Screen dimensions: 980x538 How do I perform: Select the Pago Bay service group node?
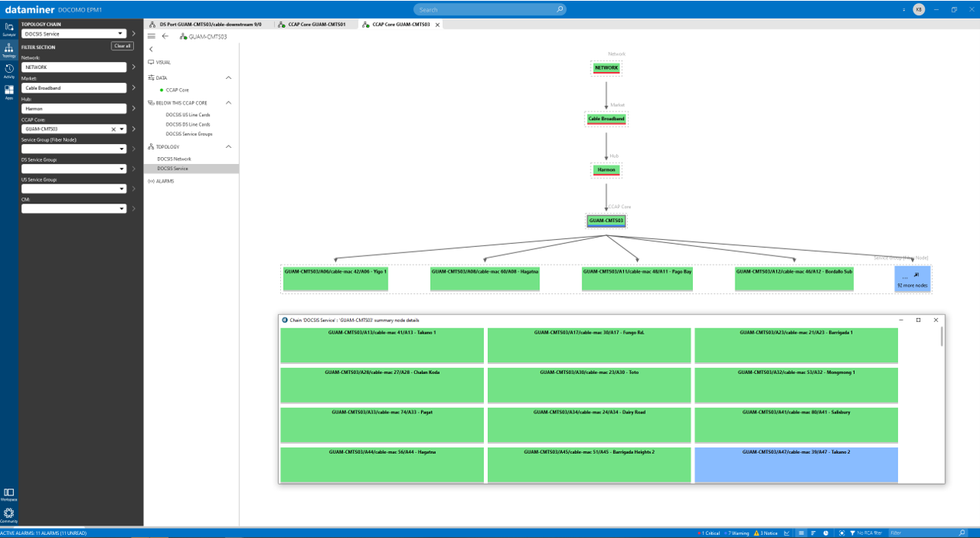click(x=637, y=279)
